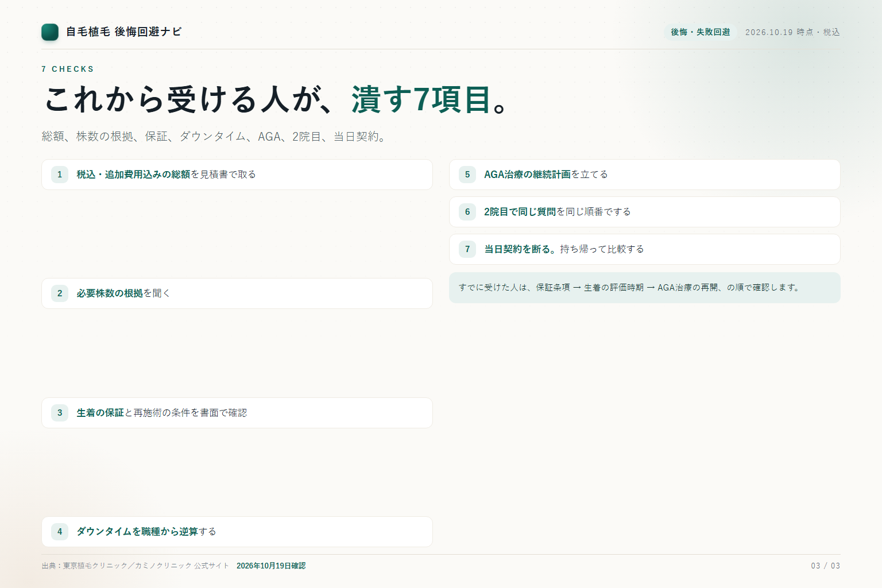882x588 pixels.
Task: Click the note box starting すでに受けた人は
Action: 645,288
